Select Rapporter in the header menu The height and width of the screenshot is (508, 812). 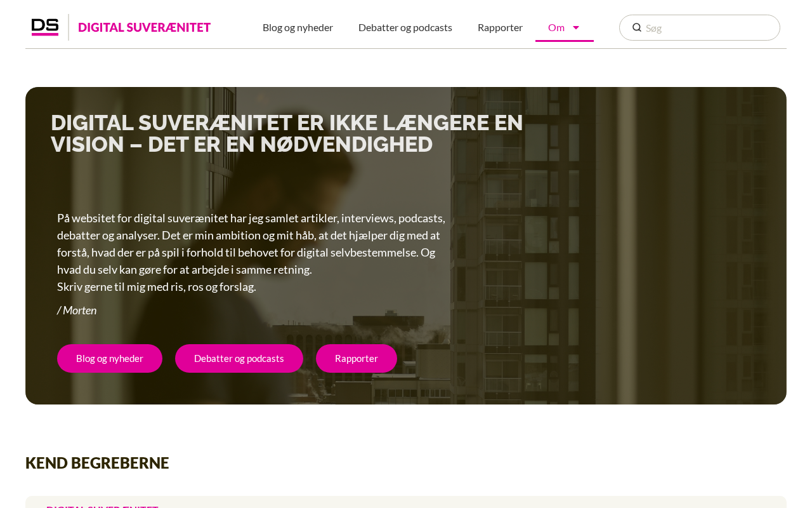500,27
